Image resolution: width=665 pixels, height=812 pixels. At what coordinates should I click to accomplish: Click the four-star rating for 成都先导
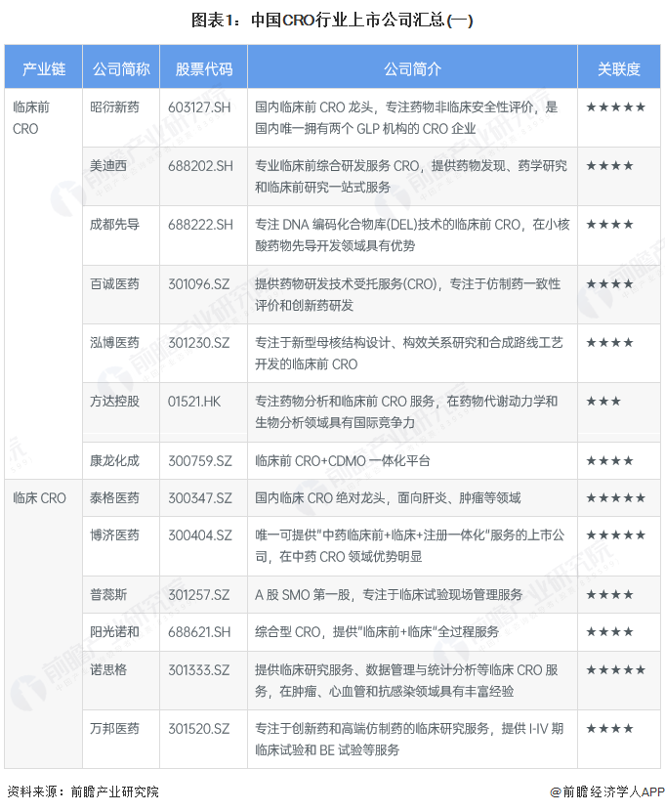[609, 224]
